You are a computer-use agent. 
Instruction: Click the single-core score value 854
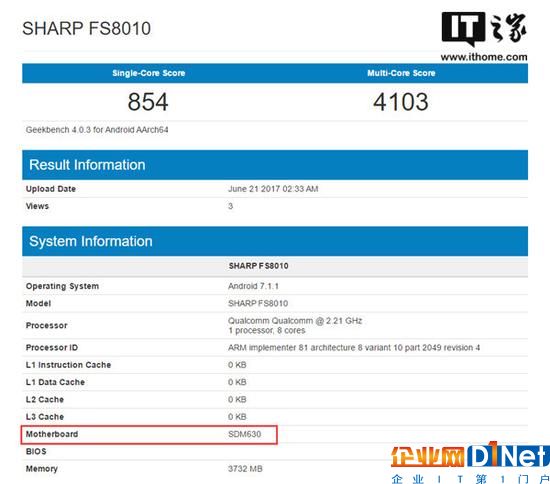(x=148, y=102)
